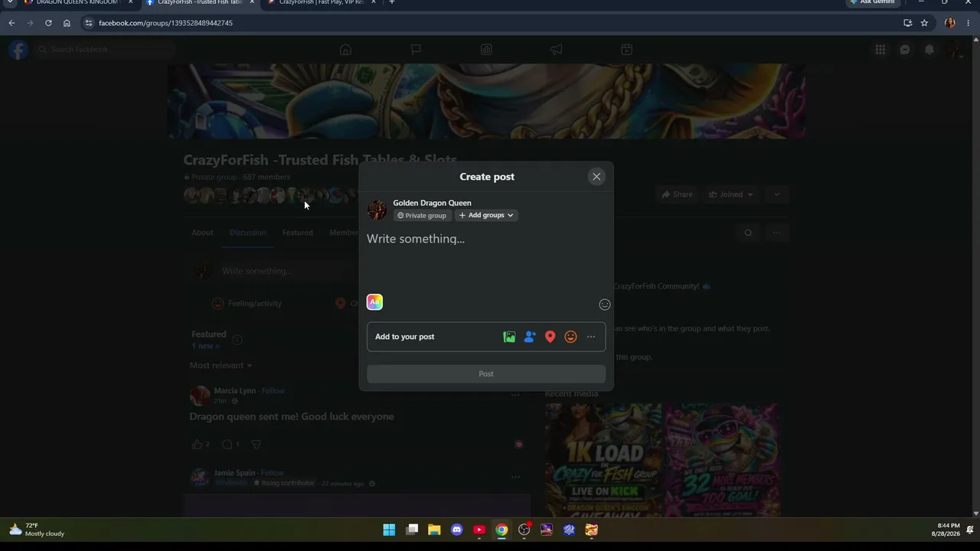Screen dimensions: 980x551
Task: Open the Most relevant sort dropdown
Action: (220, 366)
